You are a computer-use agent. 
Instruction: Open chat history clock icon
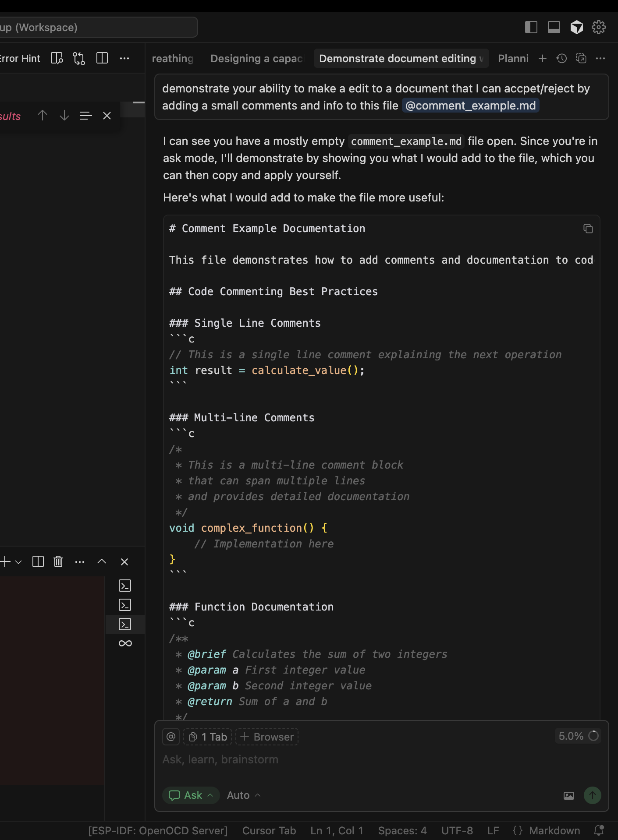(x=561, y=59)
